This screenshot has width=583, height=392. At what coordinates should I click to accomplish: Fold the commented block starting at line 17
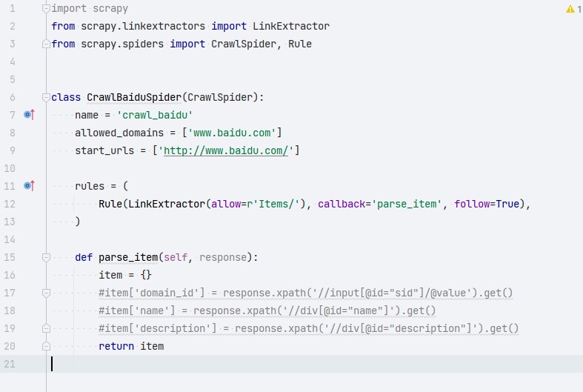click(x=47, y=293)
